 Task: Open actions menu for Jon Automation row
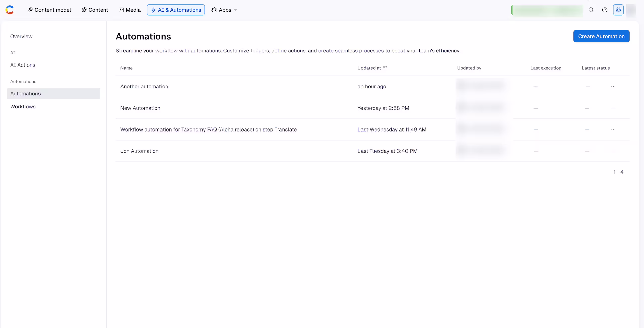[613, 151]
